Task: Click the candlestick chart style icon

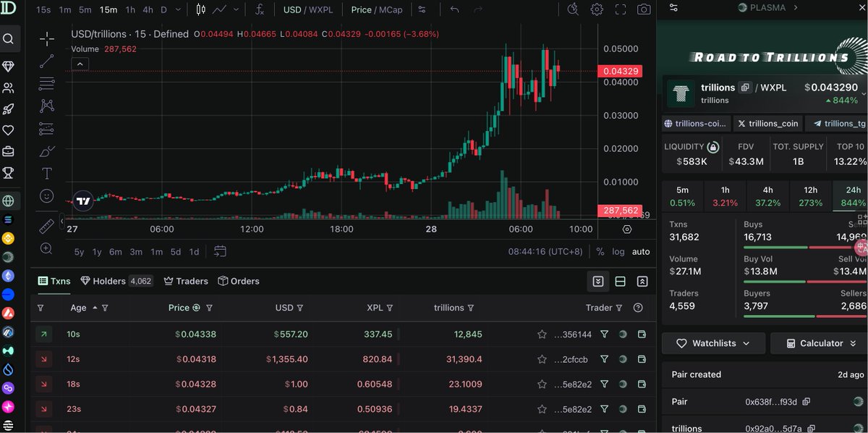Action: click(200, 9)
